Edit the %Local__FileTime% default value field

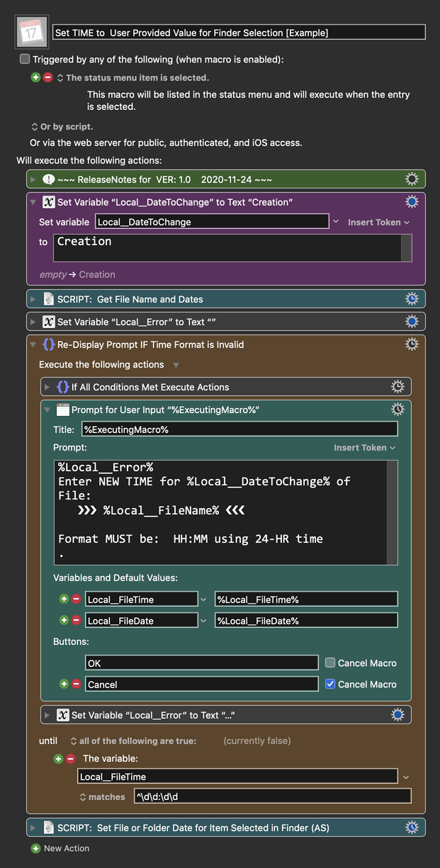[x=306, y=599]
